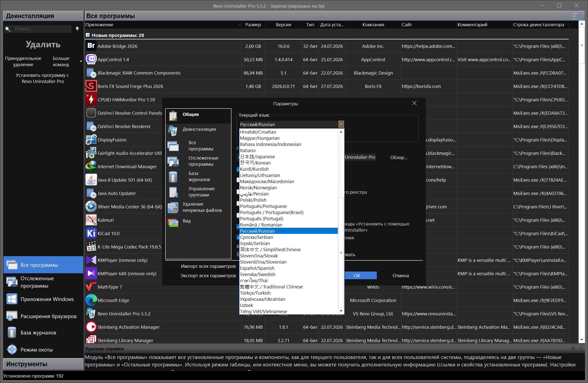
Task: Switch to Режим охоты in the sidebar
Action: [x=43, y=350]
